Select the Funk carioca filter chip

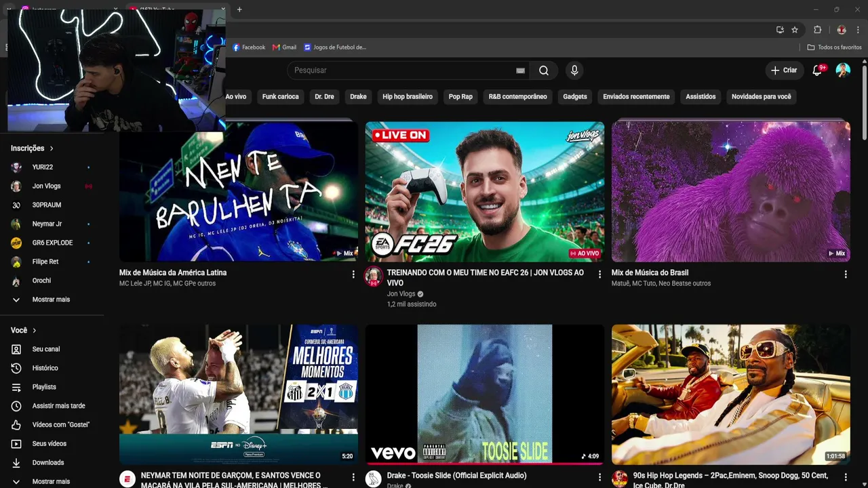tap(280, 96)
